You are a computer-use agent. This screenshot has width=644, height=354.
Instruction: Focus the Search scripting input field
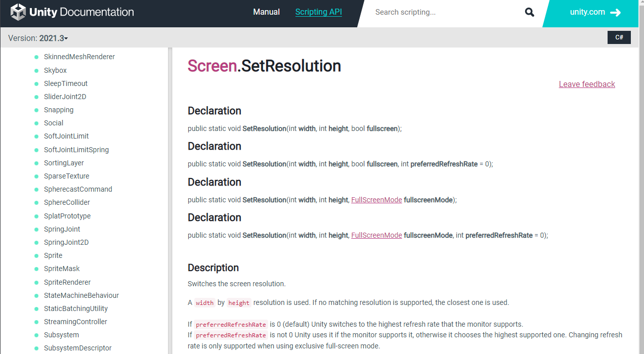(445, 12)
